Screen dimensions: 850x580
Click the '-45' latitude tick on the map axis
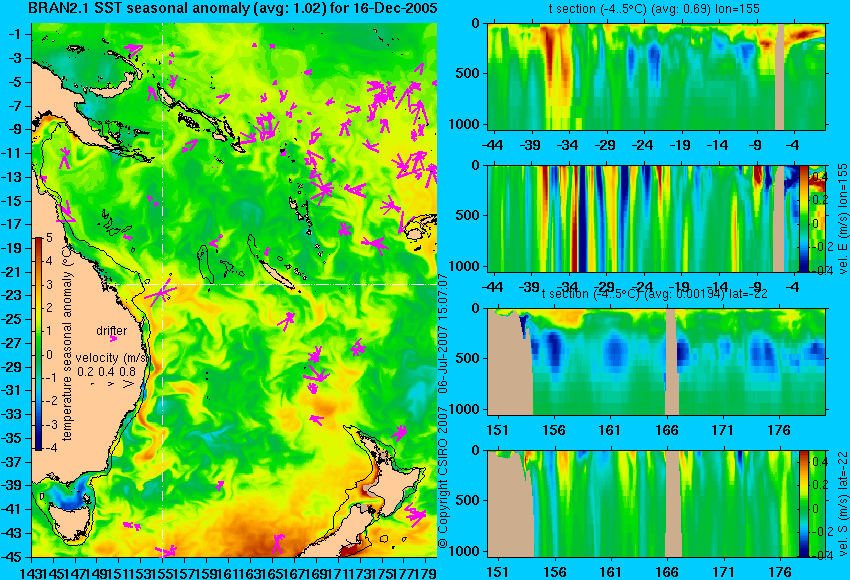coord(13,557)
